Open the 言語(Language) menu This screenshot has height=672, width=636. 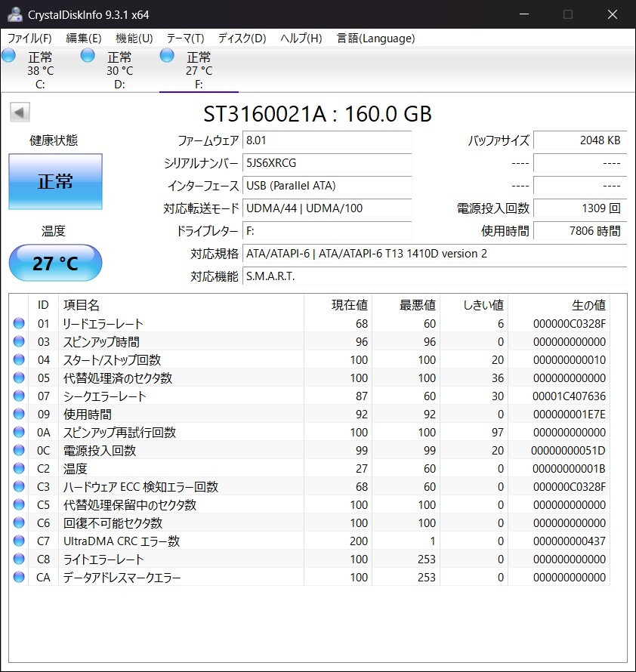point(375,39)
